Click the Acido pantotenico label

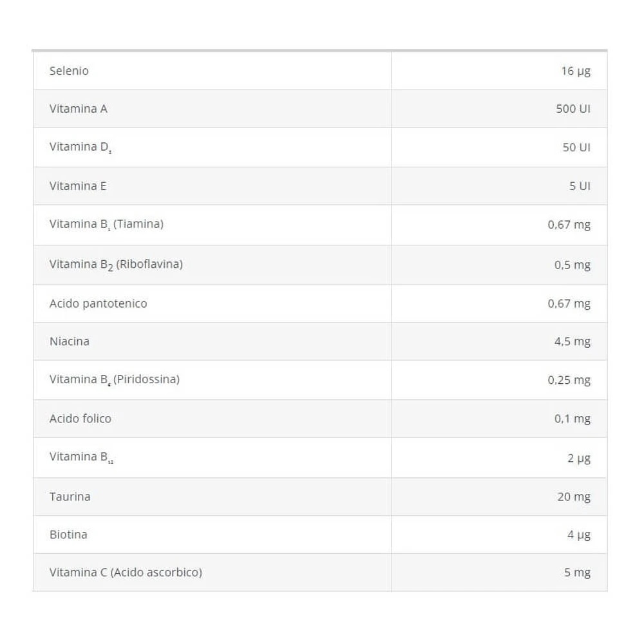pos(98,303)
